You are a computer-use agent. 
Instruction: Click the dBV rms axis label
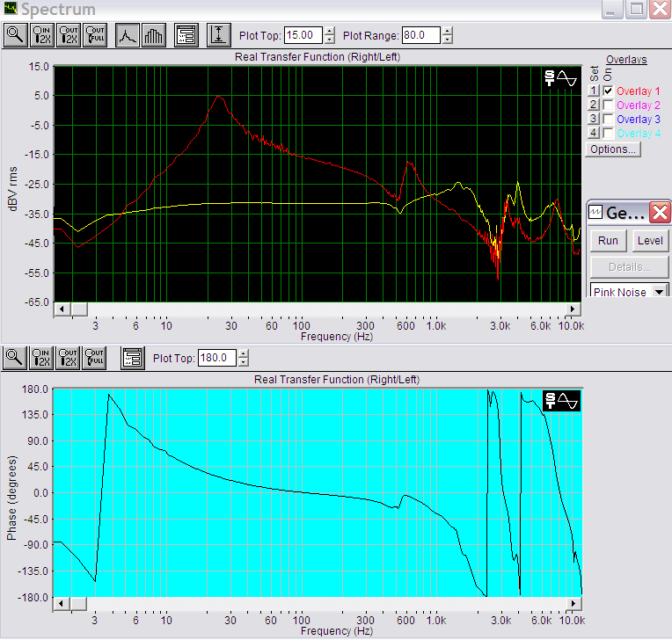[x=13, y=188]
